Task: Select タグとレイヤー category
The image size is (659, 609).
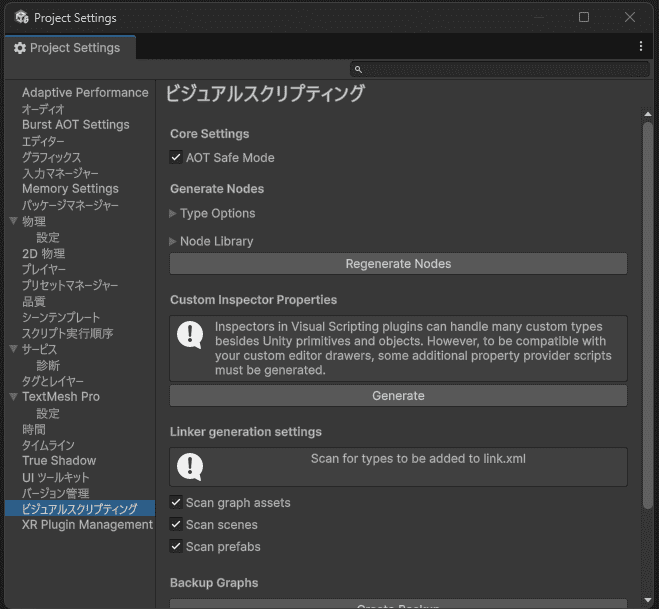Action: 53,381
